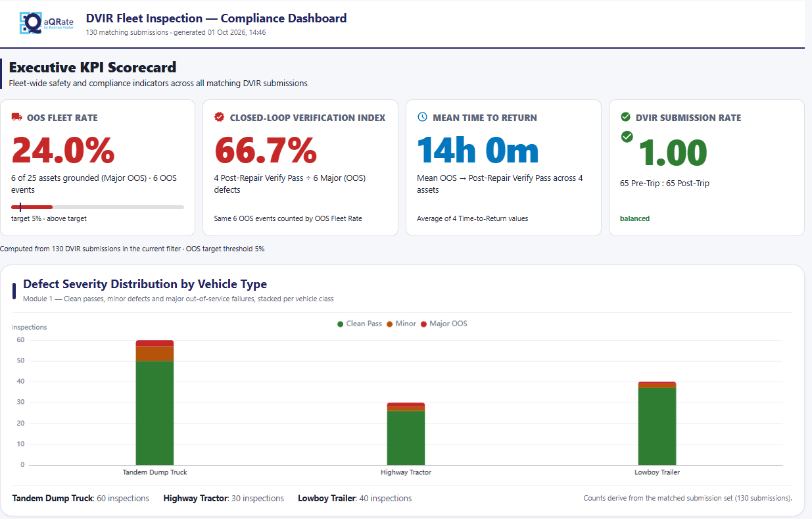Click the Tandem Dump Truck red Major OOS segment

(155, 343)
